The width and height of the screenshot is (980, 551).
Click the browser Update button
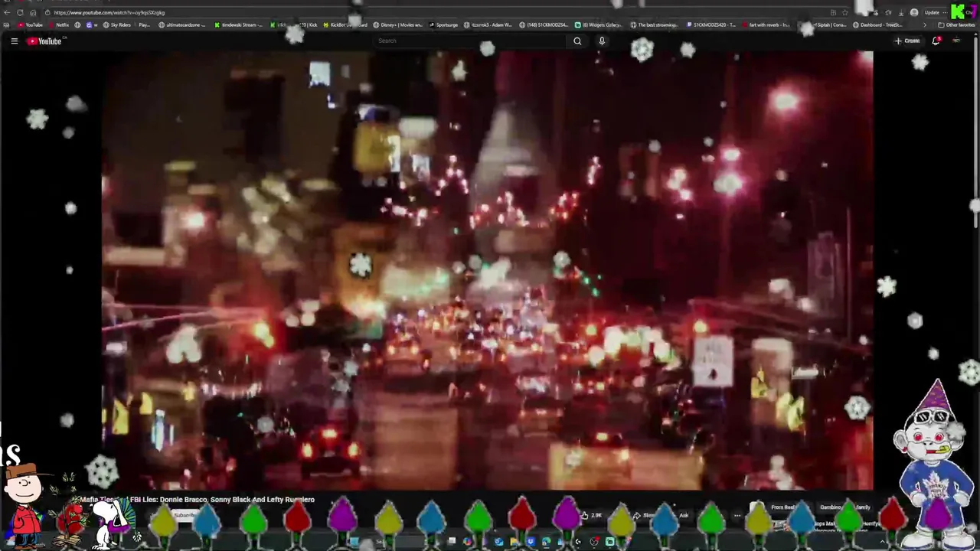coord(932,12)
